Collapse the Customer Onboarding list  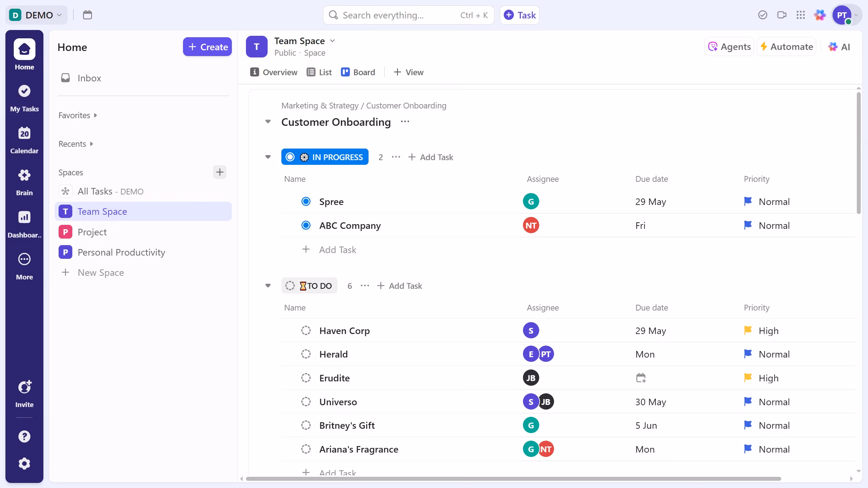point(268,121)
